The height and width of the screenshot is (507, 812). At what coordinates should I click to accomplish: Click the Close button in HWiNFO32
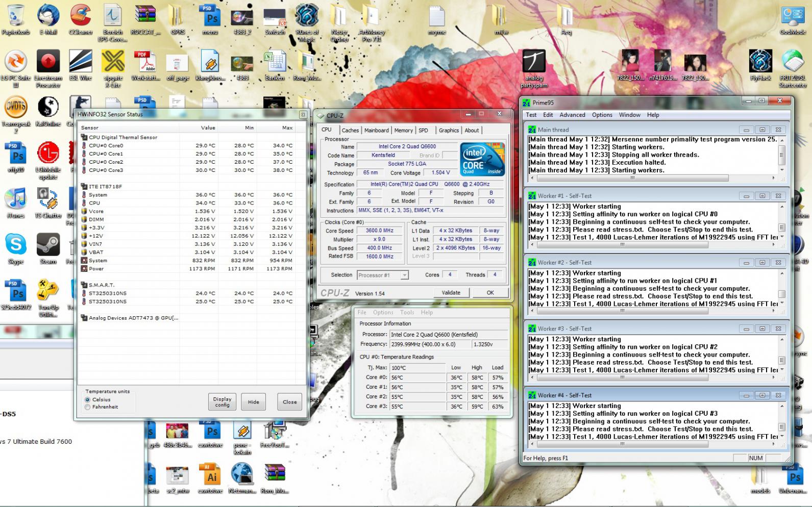(289, 402)
